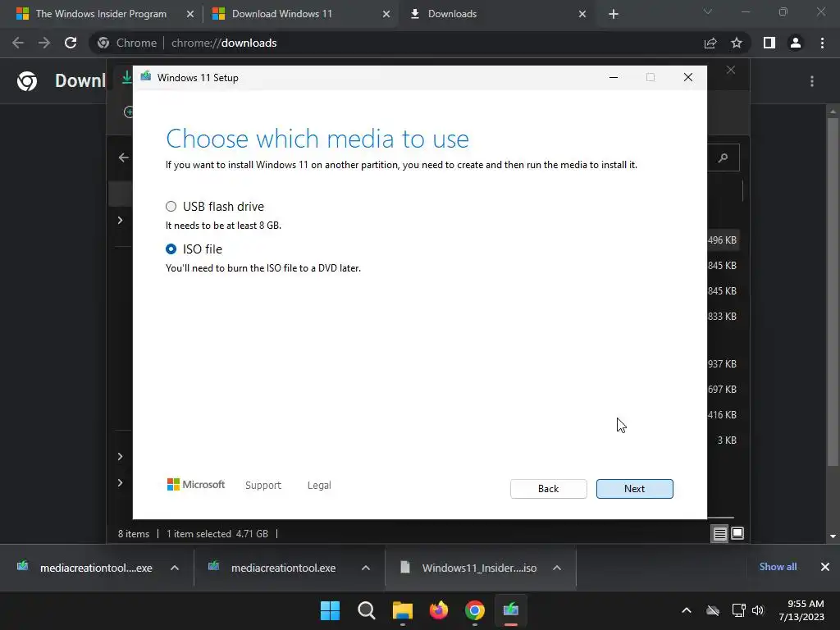840x630 pixels.
Task: Open cloud sync tray icon
Action: (713, 610)
